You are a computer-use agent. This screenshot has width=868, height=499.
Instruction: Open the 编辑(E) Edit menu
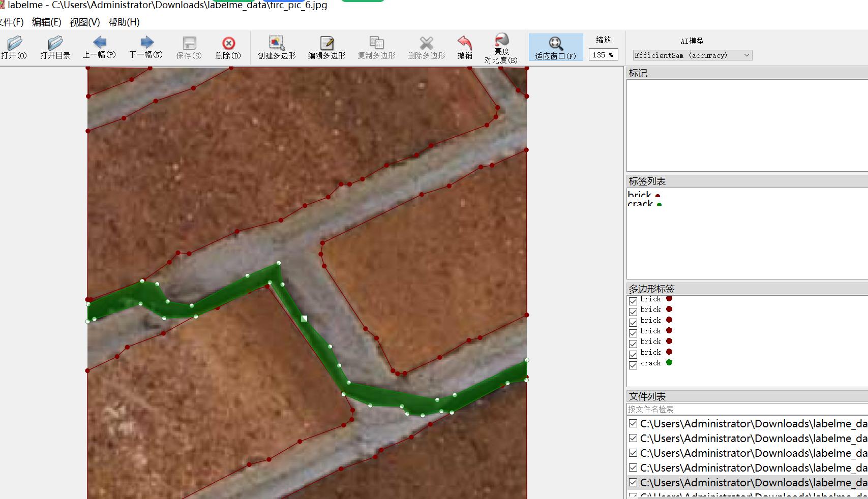click(x=46, y=22)
